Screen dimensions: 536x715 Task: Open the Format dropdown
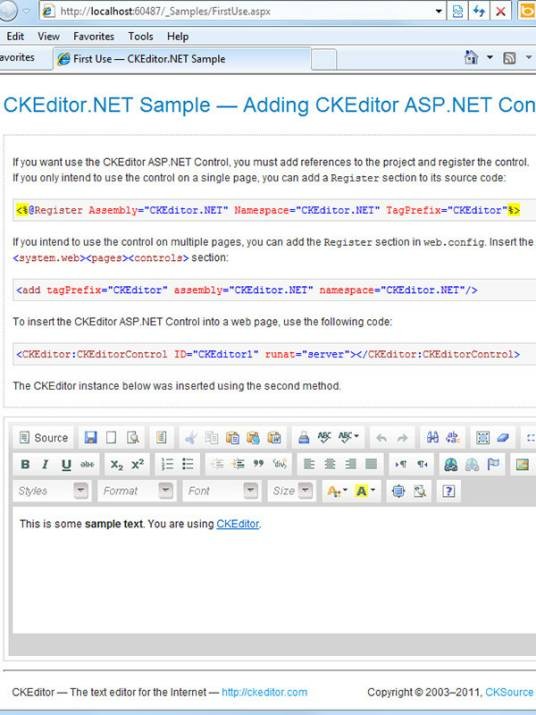[x=136, y=491]
